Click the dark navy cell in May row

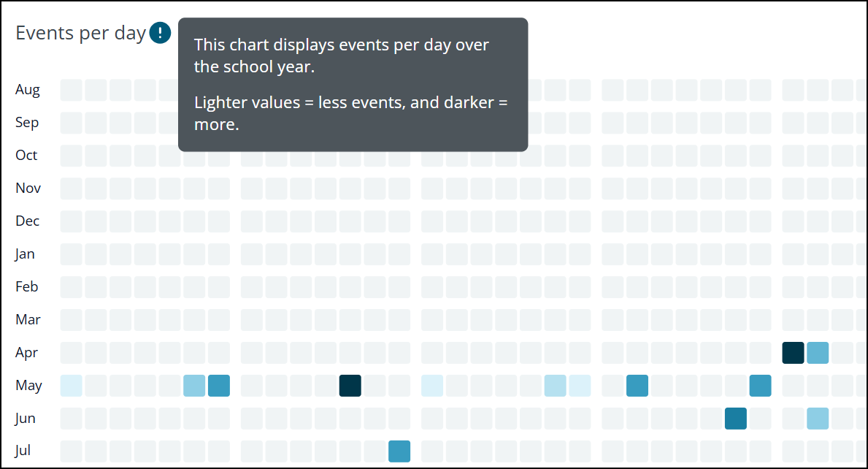(x=350, y=386)
